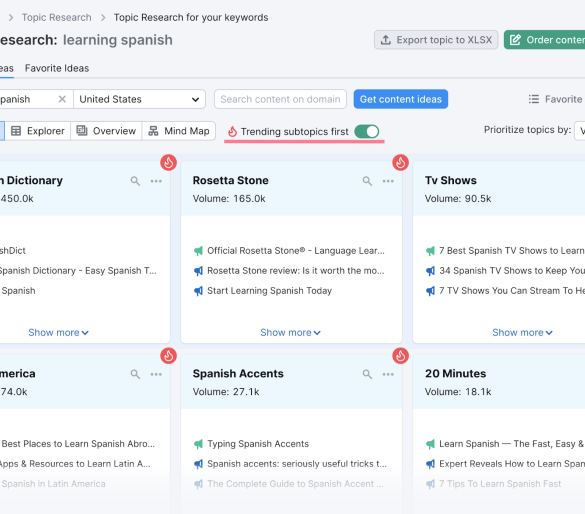This screenshot has height=514, width=585.
Task: Open Rosetta Stone card options menu
Action: 388,181
